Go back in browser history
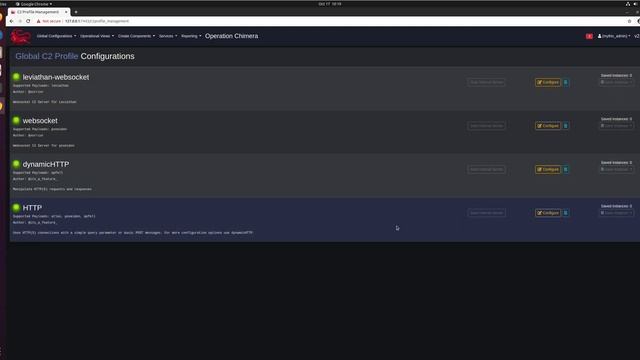The image size is (640, 360). (x=11, y=21)
